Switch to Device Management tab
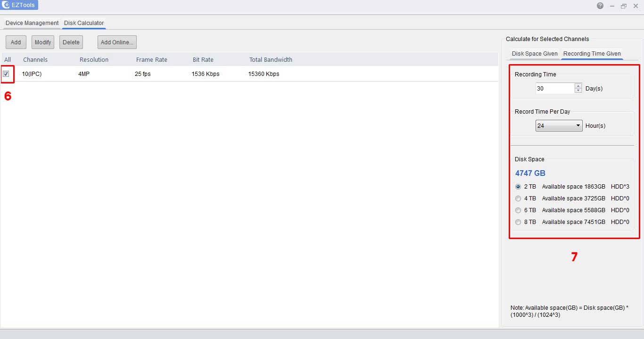This screenshot has height=339, width=644. (32, 23)
